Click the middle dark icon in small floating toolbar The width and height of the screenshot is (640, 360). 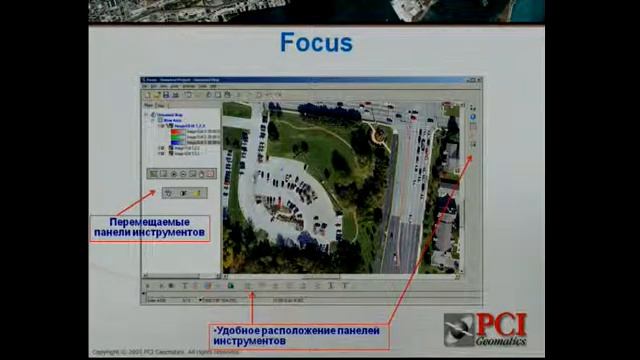(x=183, y=193)
